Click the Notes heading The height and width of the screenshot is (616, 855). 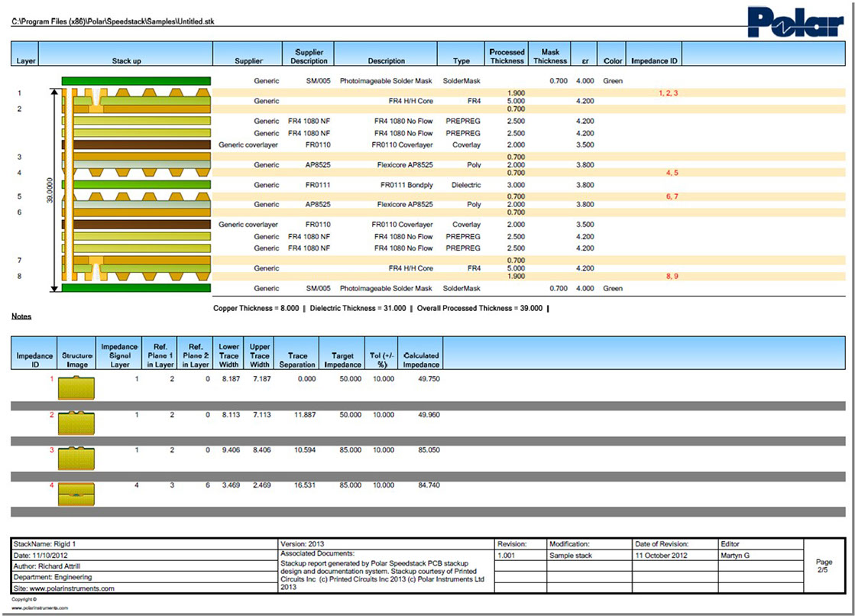tap(21, 316)
